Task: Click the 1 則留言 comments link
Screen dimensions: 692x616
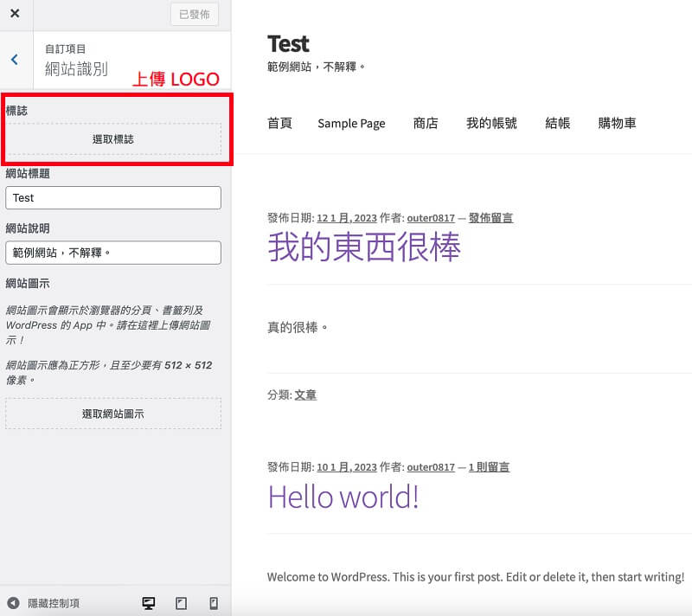Action: [x=489, y=467]
